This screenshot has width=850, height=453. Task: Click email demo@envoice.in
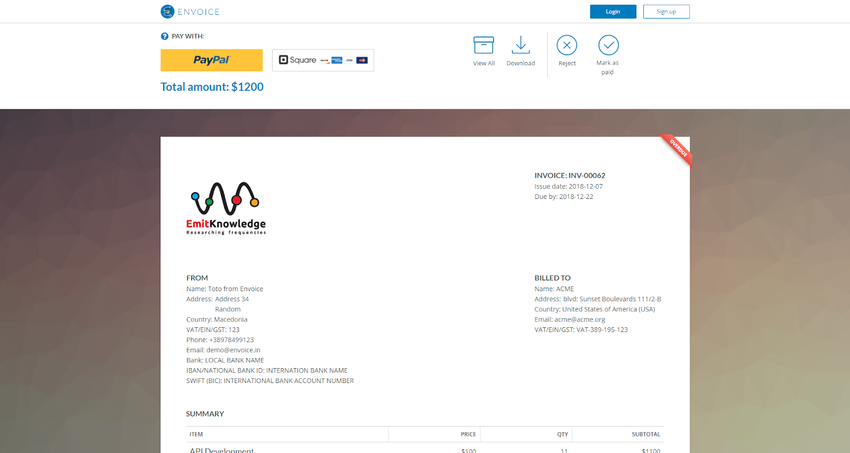point(233,350)
